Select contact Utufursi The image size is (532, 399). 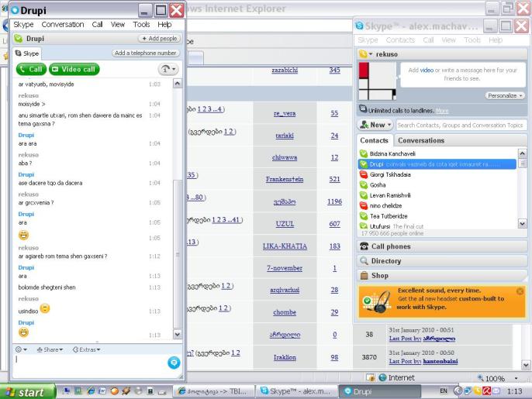click(437, 225)
